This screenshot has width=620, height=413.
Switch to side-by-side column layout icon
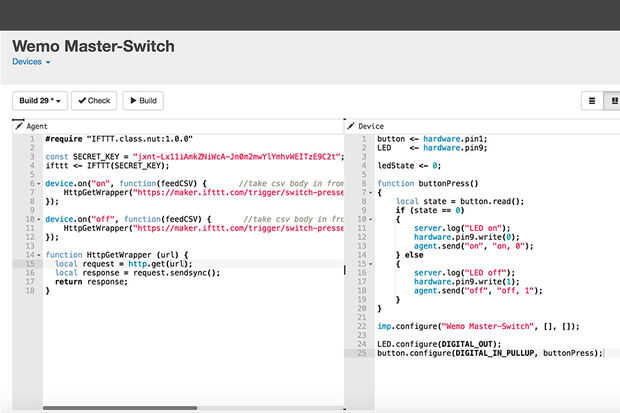pyautogui.click(x=613, y=101)
